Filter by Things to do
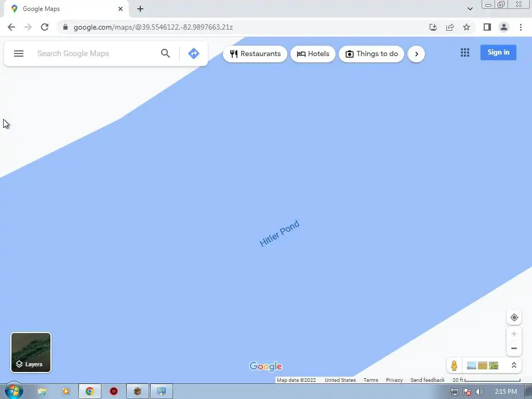Image resolution: width=532 pixels, height=399 pixels. tap(371, 54)
